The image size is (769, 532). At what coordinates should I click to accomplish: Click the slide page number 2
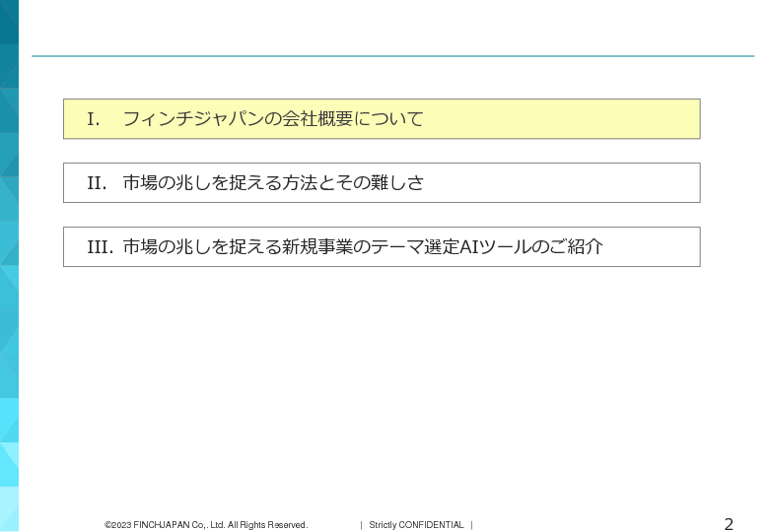click(x=729, y=524)
